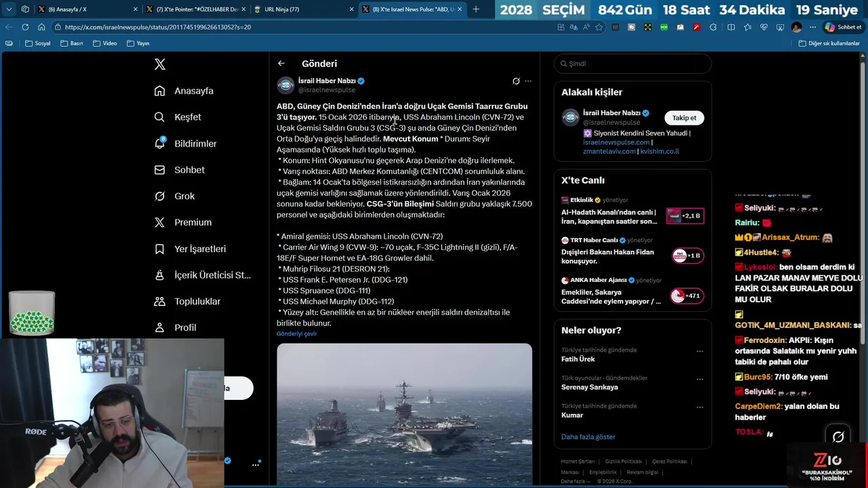Viewport: 868px width, 488px height.
Task: Open post's three-dot more menu
Action: click(528, 81)
